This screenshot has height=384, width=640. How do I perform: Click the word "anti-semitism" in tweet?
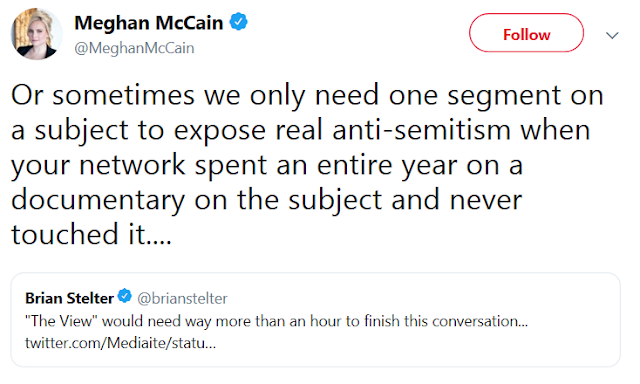pos(421,130)
